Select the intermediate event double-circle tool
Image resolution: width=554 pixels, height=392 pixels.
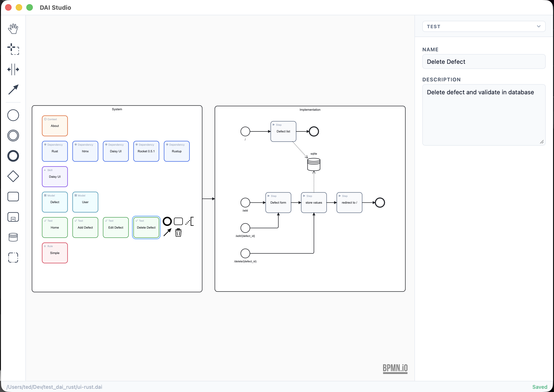[13, 136]
